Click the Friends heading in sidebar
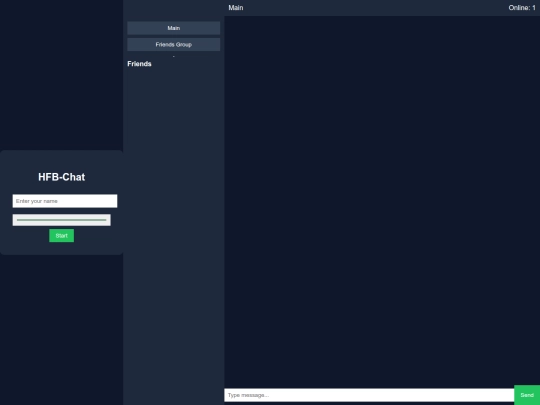Viewport: 540px width, 405px height. 139,64
